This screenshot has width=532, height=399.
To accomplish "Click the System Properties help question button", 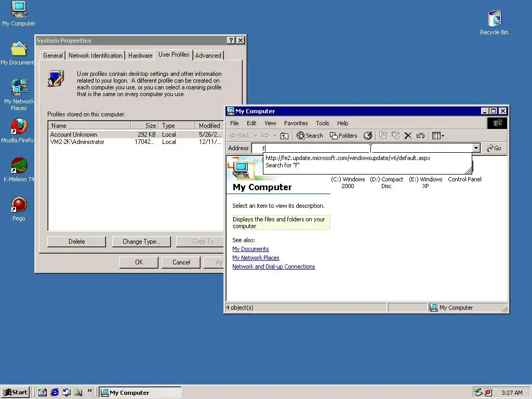I will point(231,41).
